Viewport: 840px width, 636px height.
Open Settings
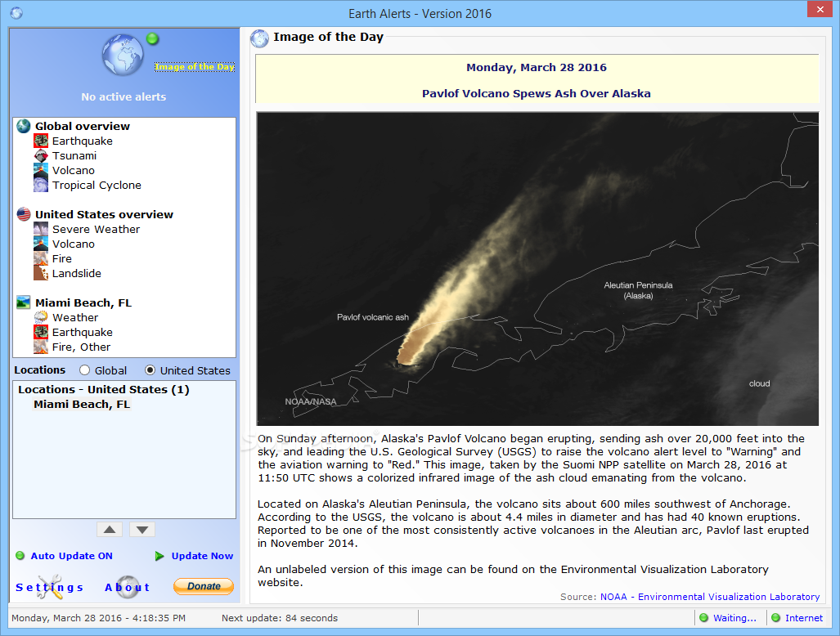pyautogui.click(x=50, y=587)
